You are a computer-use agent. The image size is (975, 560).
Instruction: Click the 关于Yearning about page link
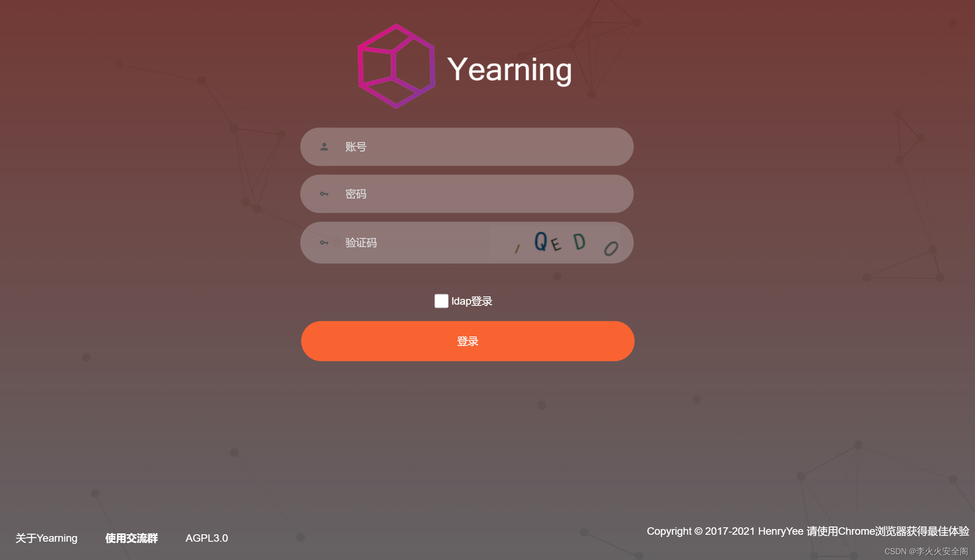(47, 538)
